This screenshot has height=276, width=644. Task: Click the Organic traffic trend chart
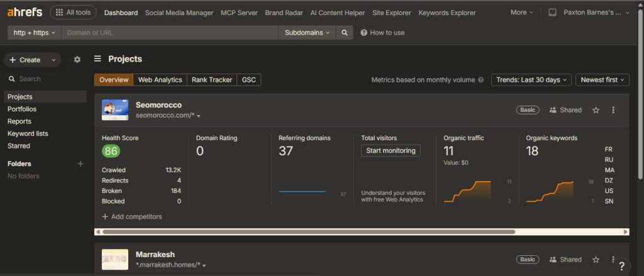[x=467, y=191]
